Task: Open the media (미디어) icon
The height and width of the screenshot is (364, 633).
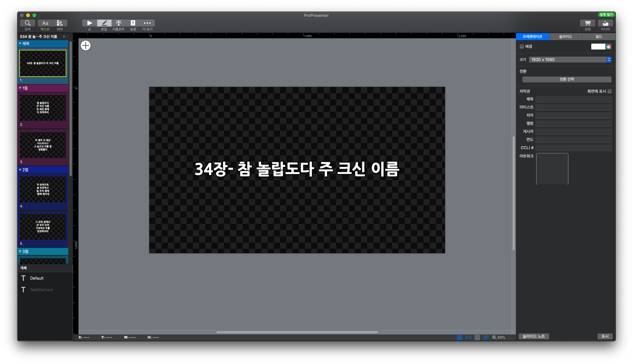Action: tap(605, 23)
